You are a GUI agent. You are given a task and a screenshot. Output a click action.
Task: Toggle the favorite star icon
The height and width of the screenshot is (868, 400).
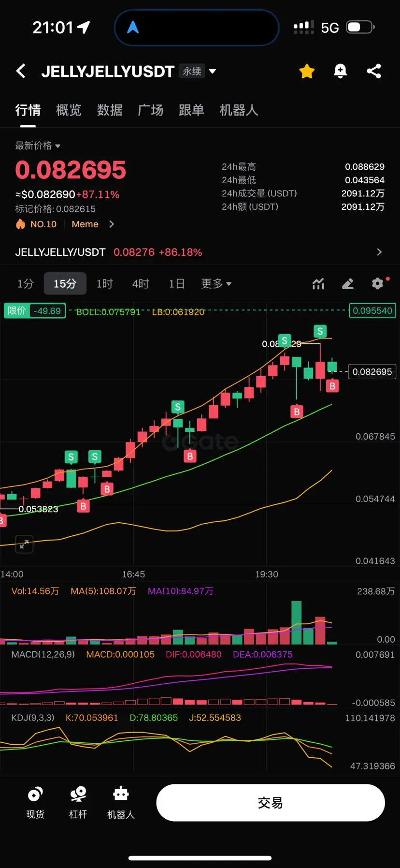[307, 71]
